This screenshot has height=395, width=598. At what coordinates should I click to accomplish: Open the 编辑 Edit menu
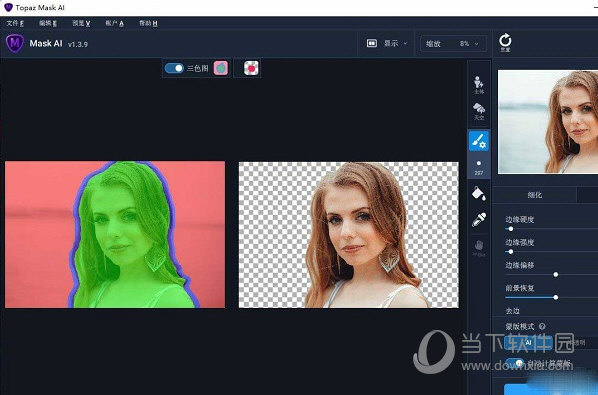[x=48, y=23]
